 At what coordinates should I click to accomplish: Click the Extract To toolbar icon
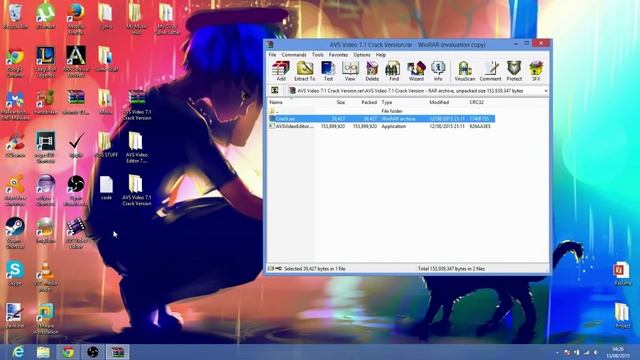tap(304, 71)
